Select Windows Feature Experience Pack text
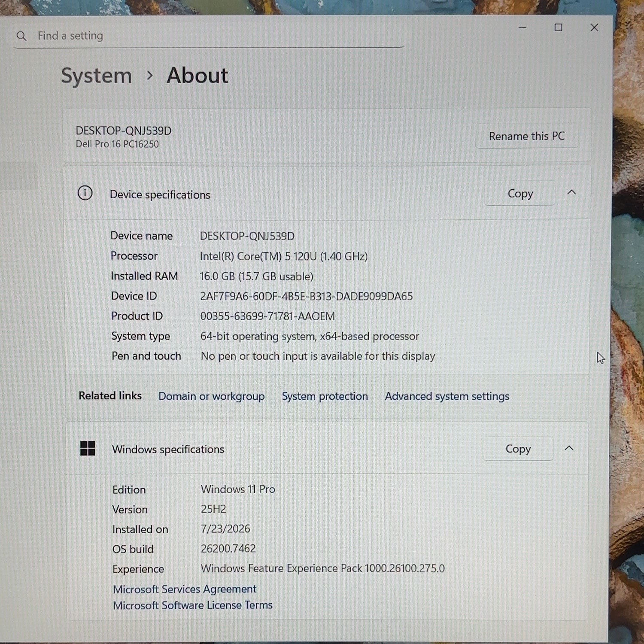The width and height of the screenshot is (644, 644). point(322,568)
